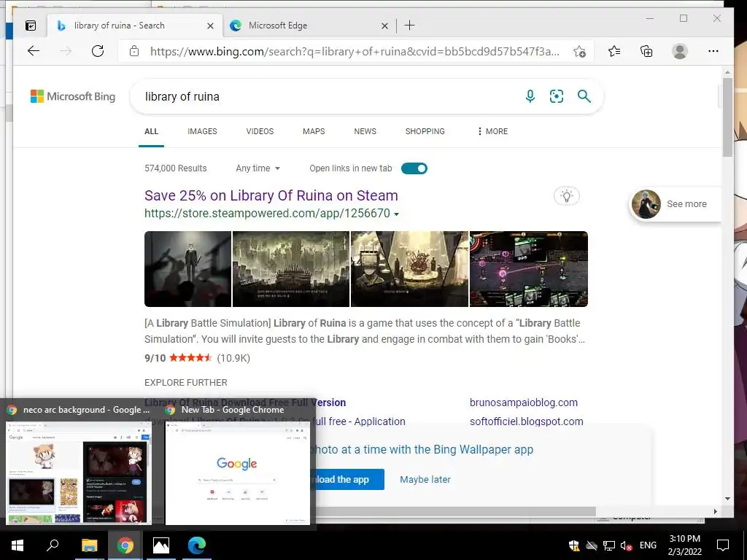Click the Microsoft Bing logo

pos(73,96)
